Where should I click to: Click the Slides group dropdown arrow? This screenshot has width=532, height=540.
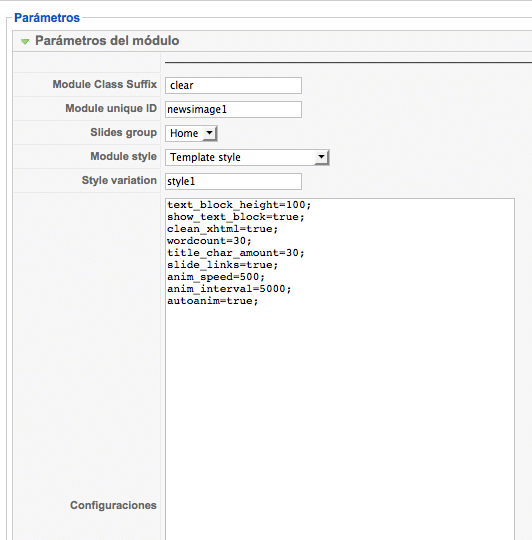pyautogui.click(x=209, y=133)
